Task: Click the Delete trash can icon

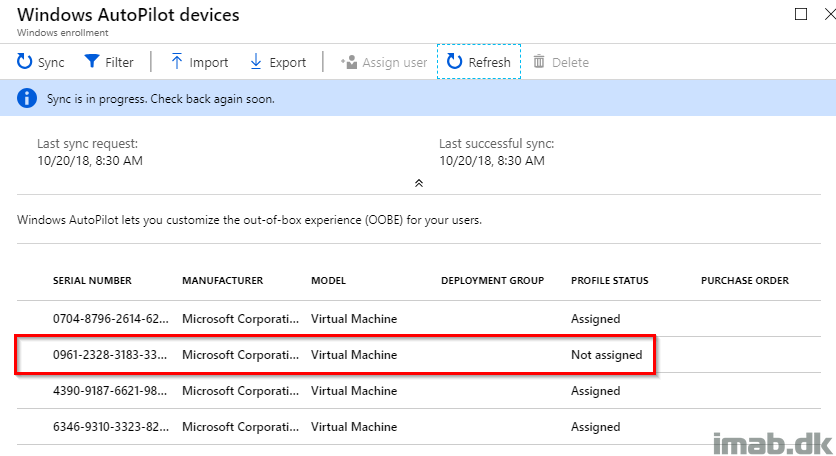Action: tap(539, 62)
